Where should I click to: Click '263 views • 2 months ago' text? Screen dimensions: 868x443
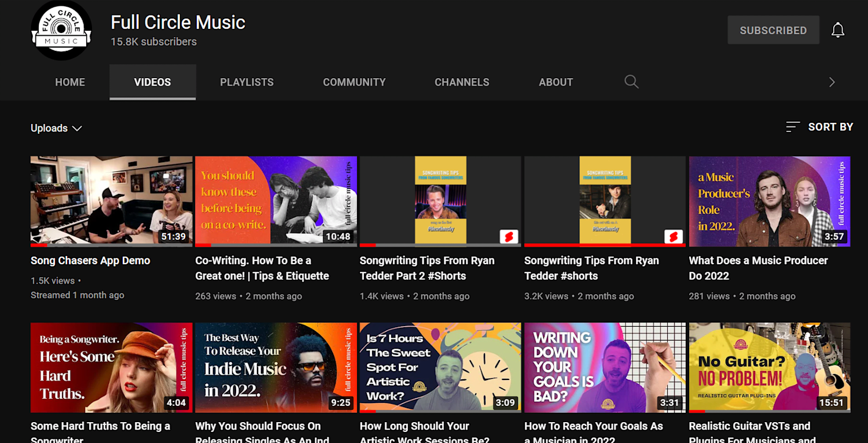(249, 296)
